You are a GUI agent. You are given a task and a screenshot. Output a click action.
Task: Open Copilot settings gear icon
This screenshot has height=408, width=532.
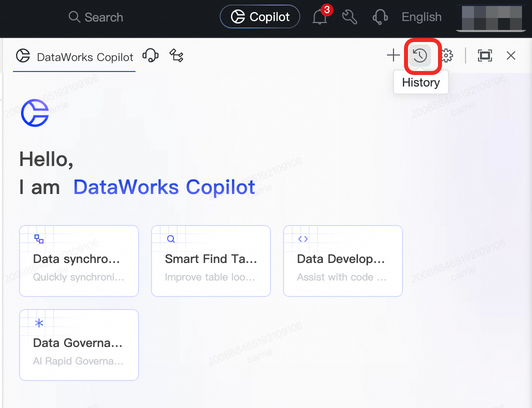point(447,55)
